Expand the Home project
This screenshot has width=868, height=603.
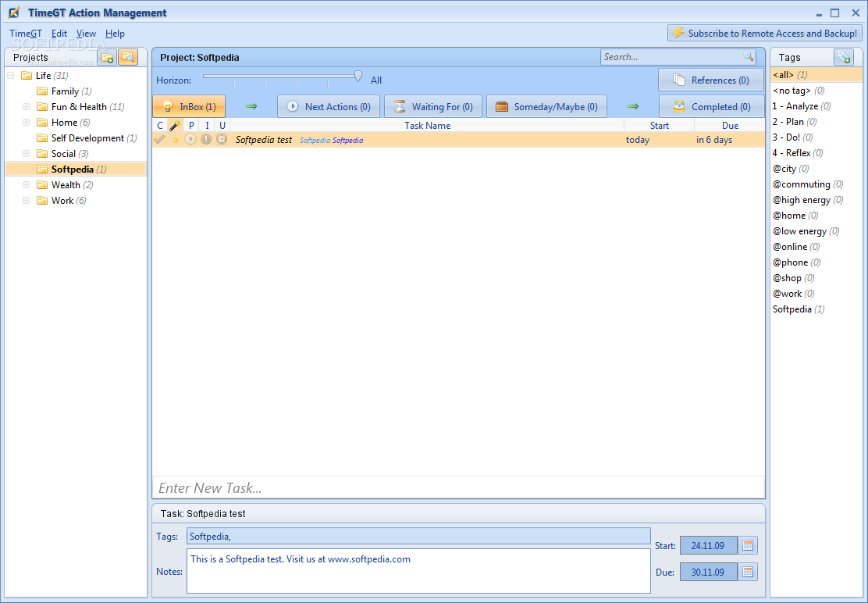click(26, 122)
